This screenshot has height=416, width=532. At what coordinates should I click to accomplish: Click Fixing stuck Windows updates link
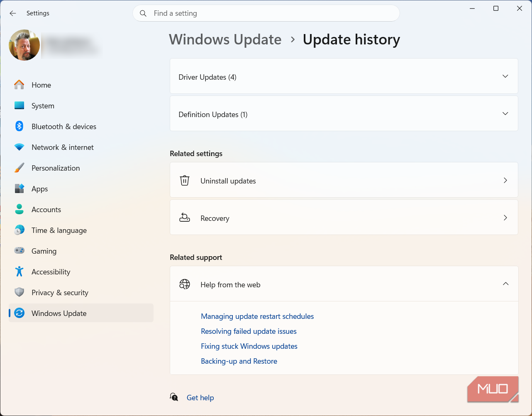pyautogui.click(x=249, y=346)
